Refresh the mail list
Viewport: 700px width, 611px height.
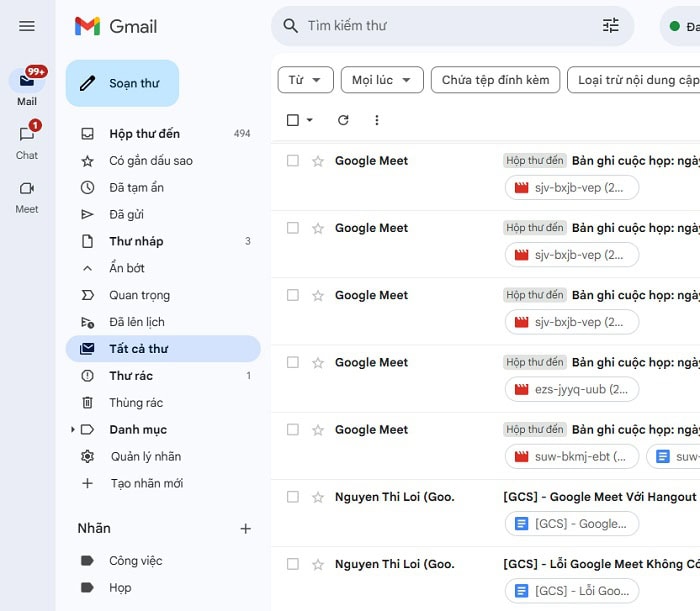[x=343, y=120]
